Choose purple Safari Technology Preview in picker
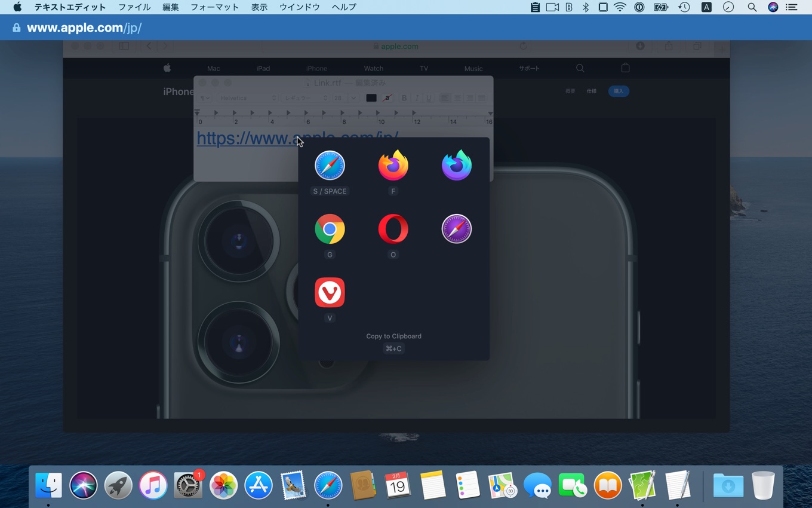The height and width of the screenshot is (508, 812). point(457,229)
